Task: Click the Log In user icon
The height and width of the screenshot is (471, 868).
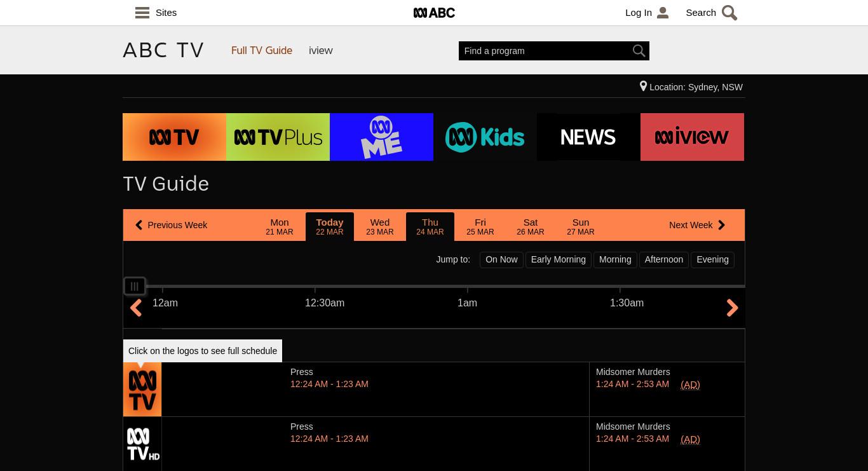Action: [663, 13]
